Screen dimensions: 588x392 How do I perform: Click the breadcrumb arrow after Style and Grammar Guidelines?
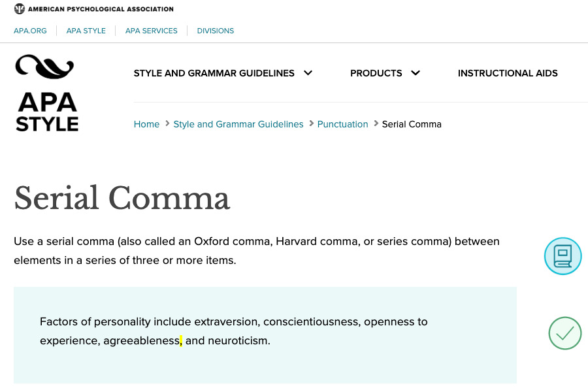[x=312, y=123]
